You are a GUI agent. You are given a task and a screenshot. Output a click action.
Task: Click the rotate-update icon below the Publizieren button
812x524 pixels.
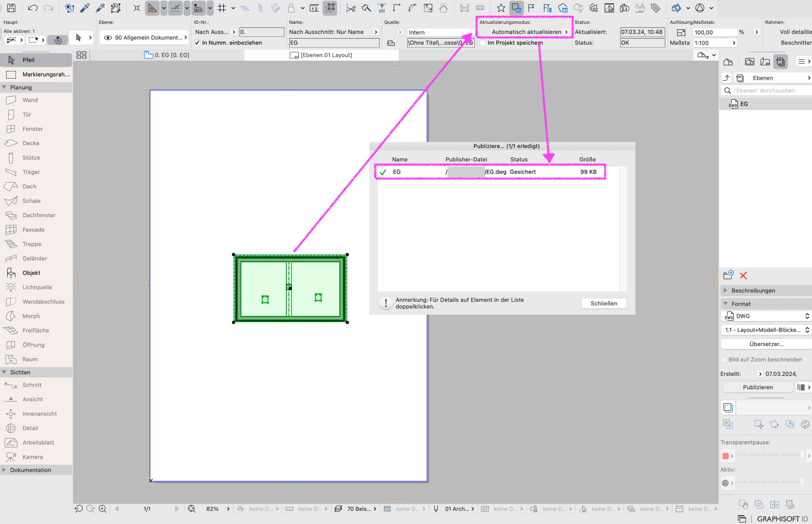click(805, 424)
